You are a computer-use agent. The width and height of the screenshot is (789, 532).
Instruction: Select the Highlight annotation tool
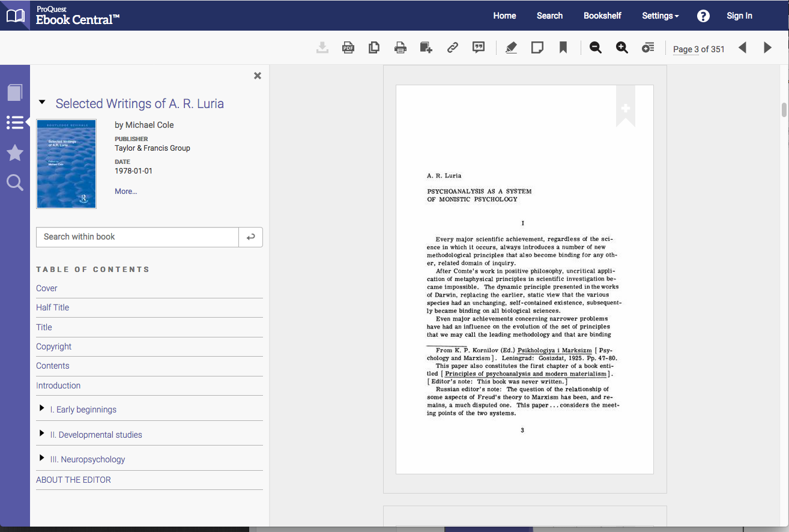(x=511, y=47)
